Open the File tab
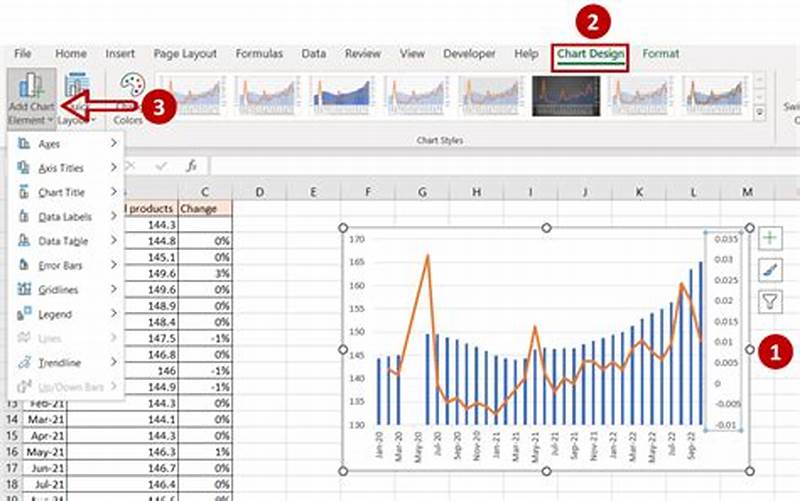 click(x=22, y=54)
